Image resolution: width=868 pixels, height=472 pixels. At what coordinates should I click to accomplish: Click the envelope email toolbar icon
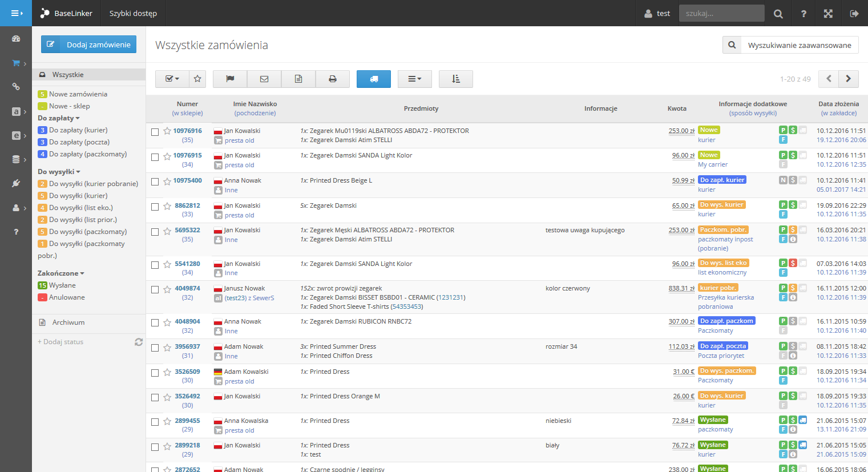264,79
